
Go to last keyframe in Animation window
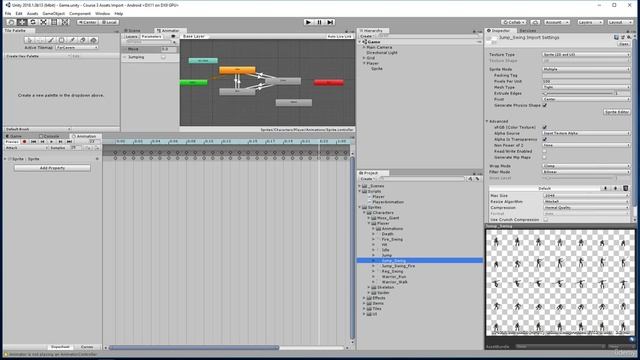pyautogui.click(x=69, y=142)
